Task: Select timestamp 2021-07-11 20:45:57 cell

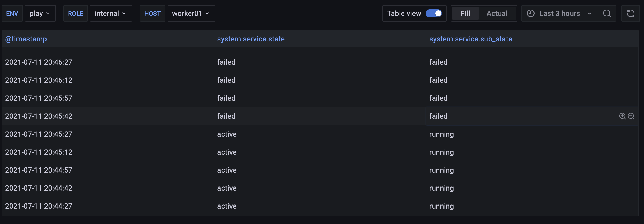Action: (x=108, y=98)
